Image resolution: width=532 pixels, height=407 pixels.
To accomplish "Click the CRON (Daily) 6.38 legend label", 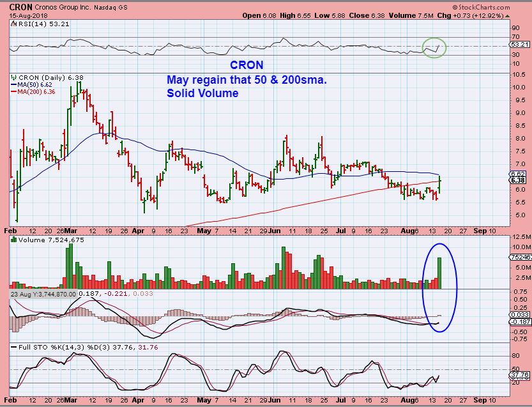I will click(51, 78).
